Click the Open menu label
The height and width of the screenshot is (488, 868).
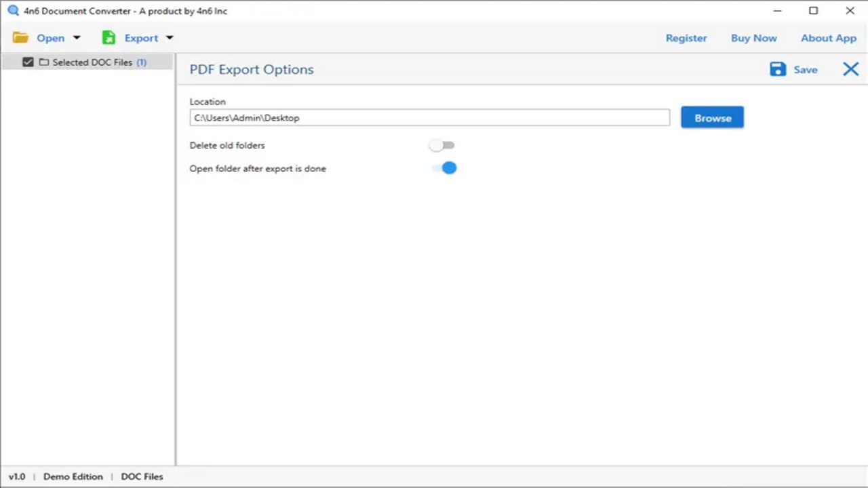tap(51, 38)
